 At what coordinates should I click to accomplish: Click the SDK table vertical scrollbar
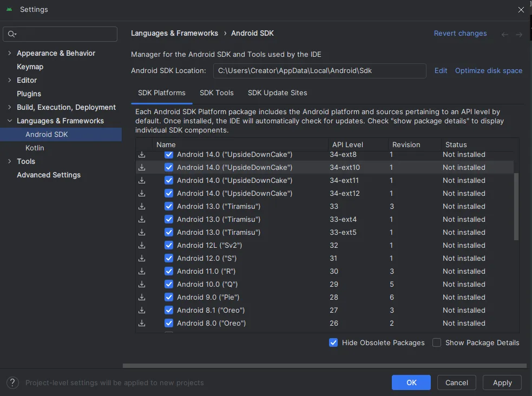click(x=516, y=207)
